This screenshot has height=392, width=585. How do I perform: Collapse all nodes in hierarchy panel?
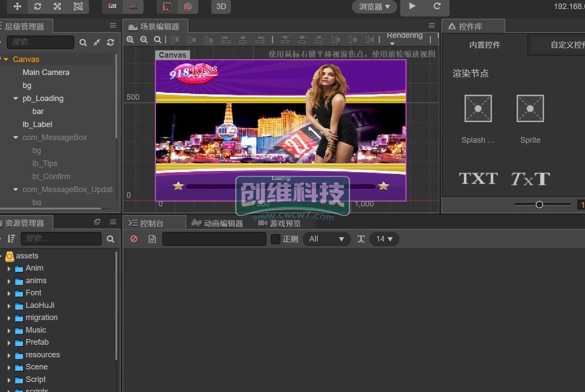(97, 42)
